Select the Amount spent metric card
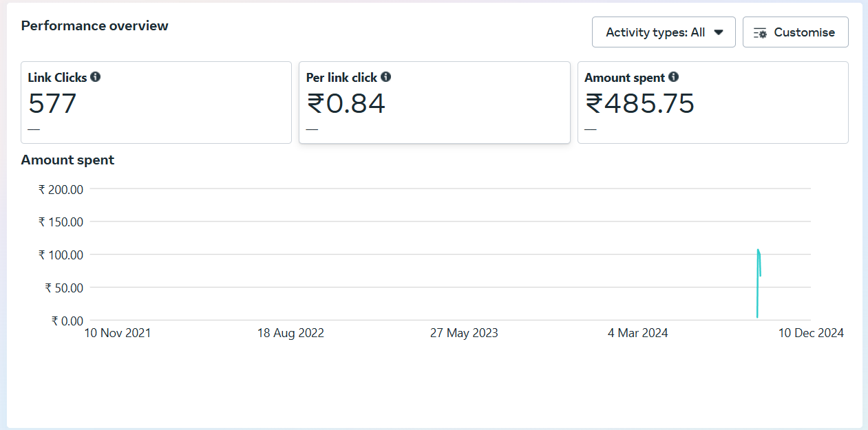 point(713,103)
